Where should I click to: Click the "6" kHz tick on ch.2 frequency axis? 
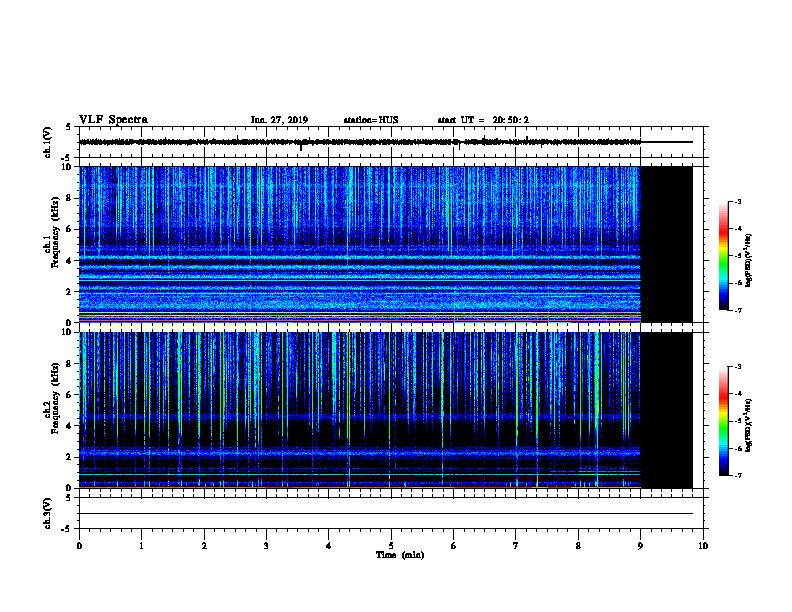tap(70, 394)
